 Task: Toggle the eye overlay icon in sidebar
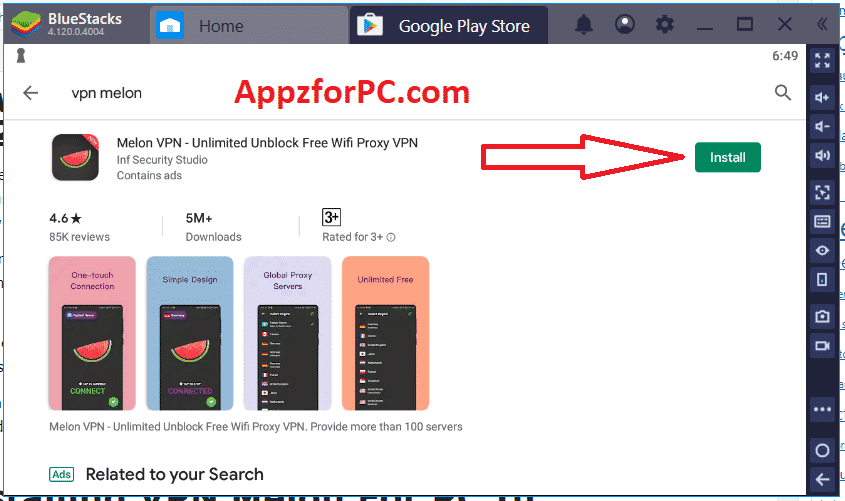(x=822, y=250)
